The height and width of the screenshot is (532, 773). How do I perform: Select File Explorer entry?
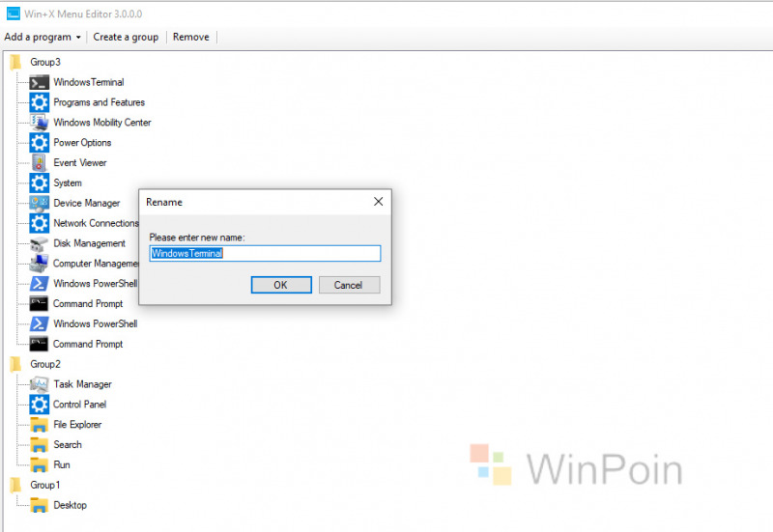click(x=77, y=425)
